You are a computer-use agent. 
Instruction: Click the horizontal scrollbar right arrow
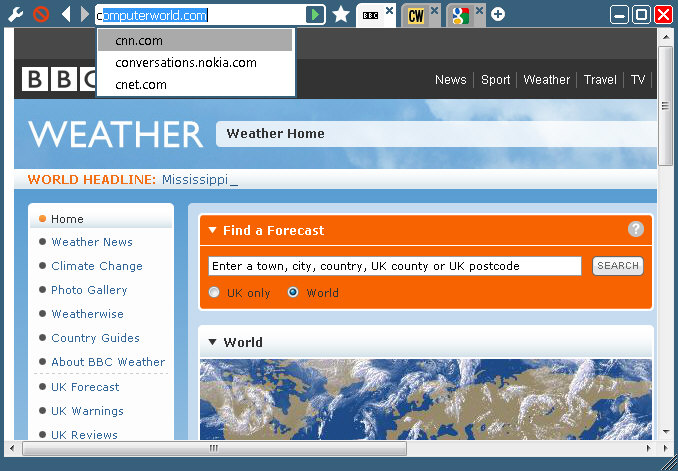click(x=648, y=448)
